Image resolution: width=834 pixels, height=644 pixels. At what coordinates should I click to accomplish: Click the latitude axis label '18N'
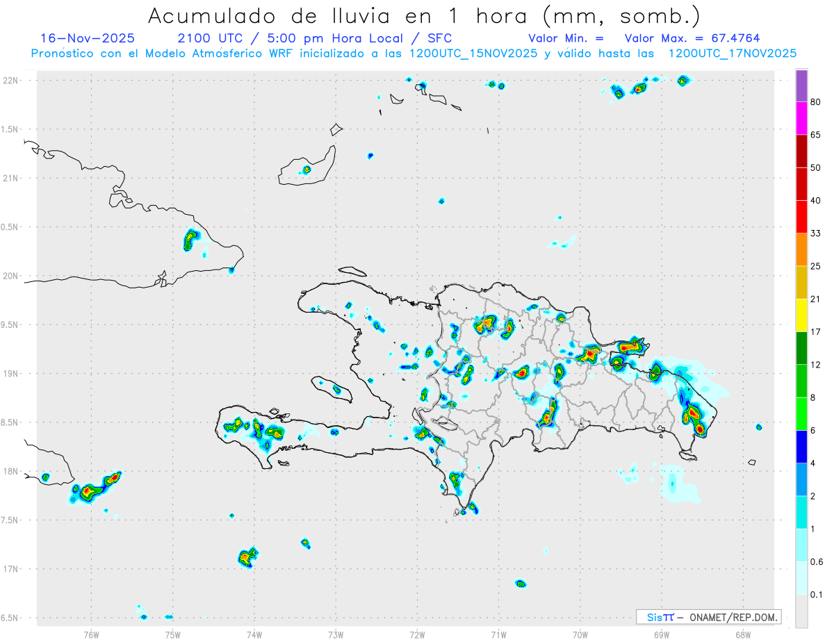10,471
